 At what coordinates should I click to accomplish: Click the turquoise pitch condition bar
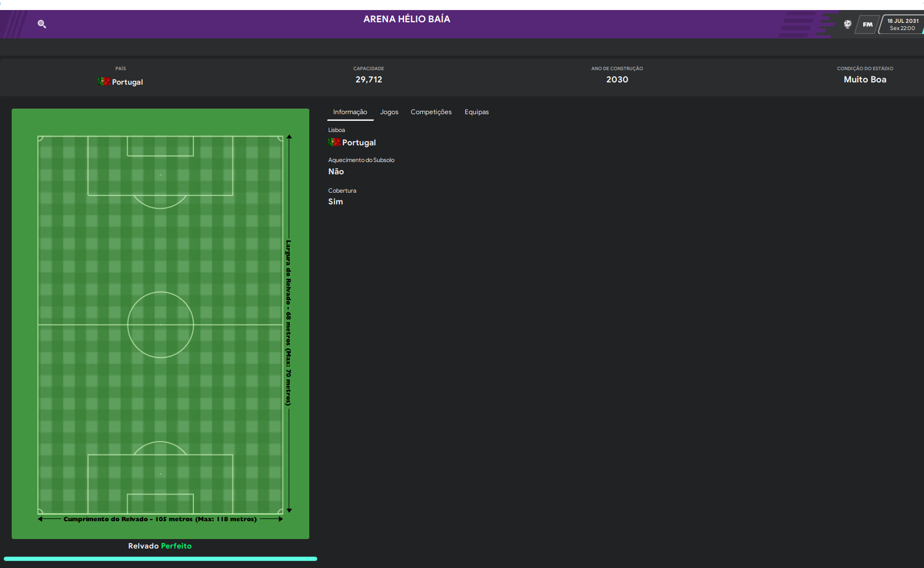point(161,559)
